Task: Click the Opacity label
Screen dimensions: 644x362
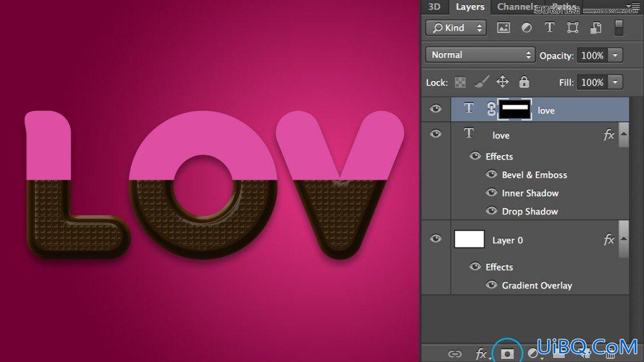Action: click(x=557, y=55)
